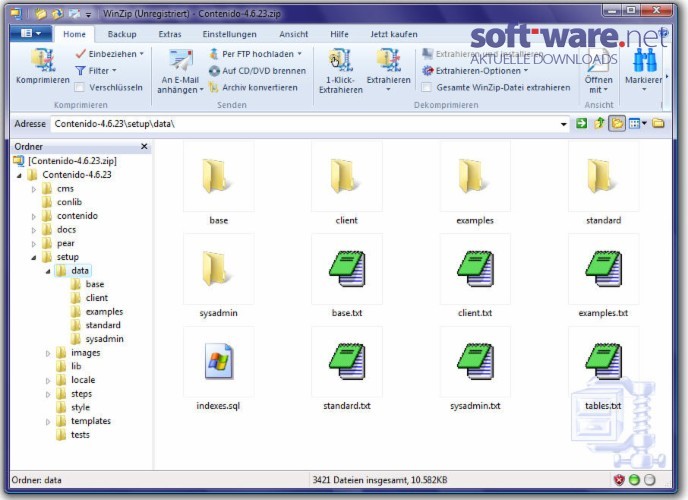688x500 pixels.
Task: Select the Home tab
Action: point(74,34)
